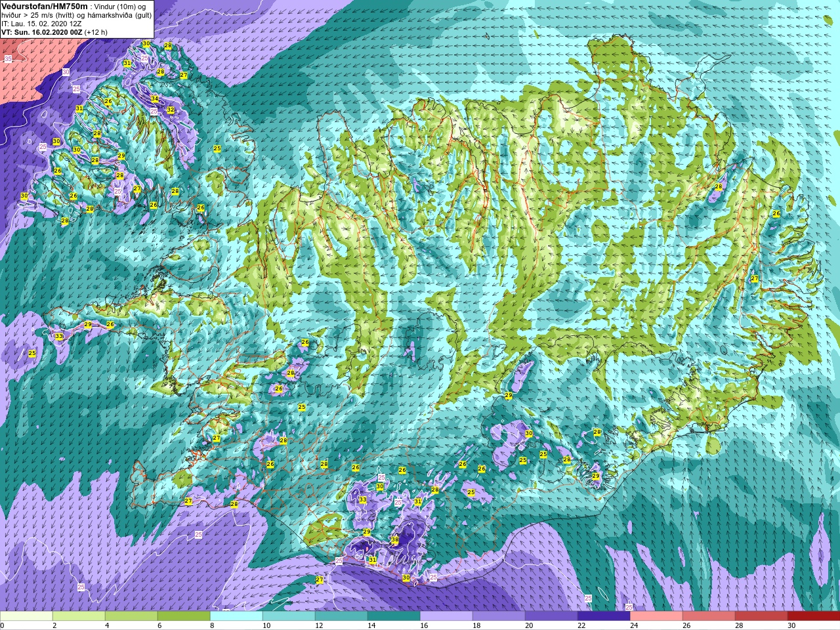Click the 2–4 m/s light green legend swatch

pyautogui.click(x=79, y=616)
